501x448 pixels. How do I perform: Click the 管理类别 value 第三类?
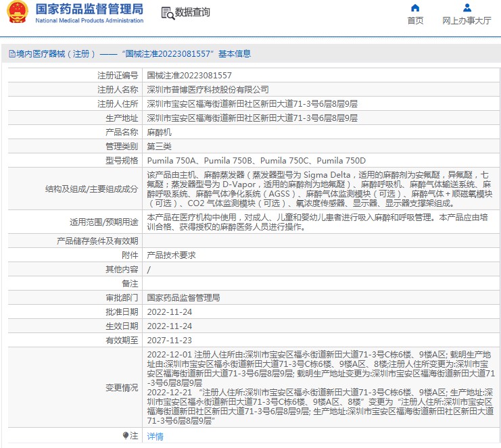(160, 147)
